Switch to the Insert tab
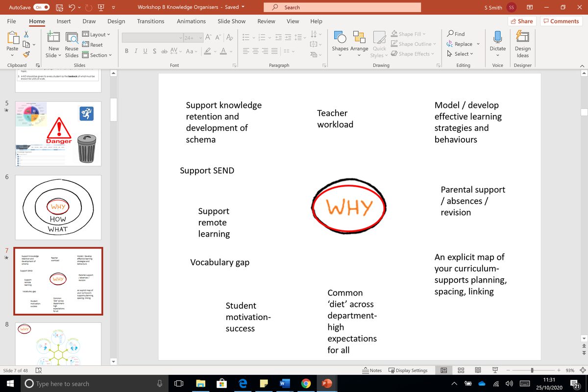 [x=64, y=21]
